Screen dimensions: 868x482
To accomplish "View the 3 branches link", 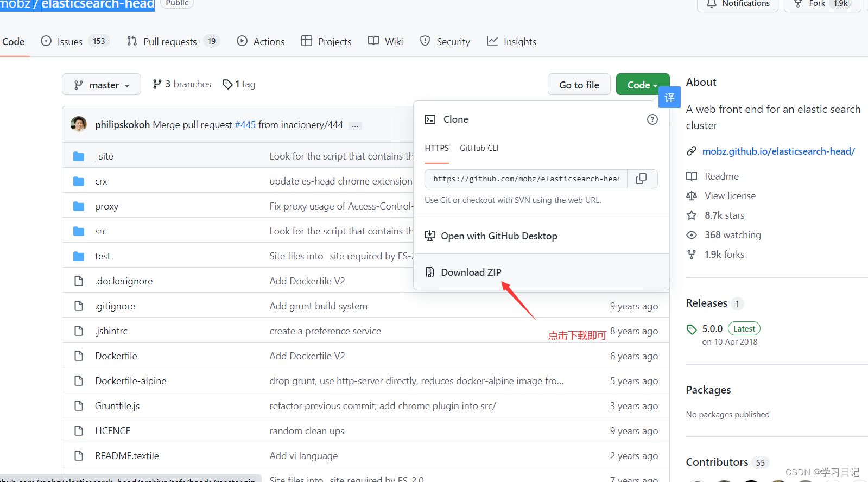I will (x=182, y=84).
